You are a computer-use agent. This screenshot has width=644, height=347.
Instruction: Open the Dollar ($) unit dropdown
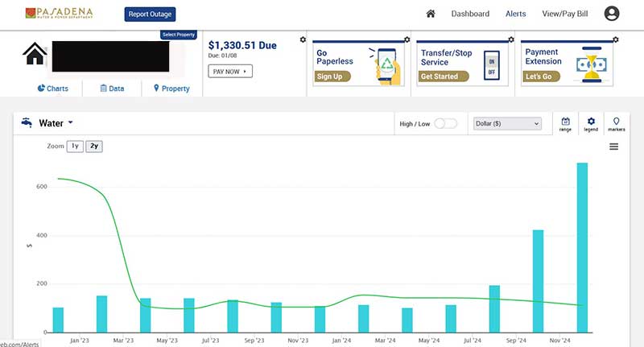pyautogui.click(x=506, y=123)
